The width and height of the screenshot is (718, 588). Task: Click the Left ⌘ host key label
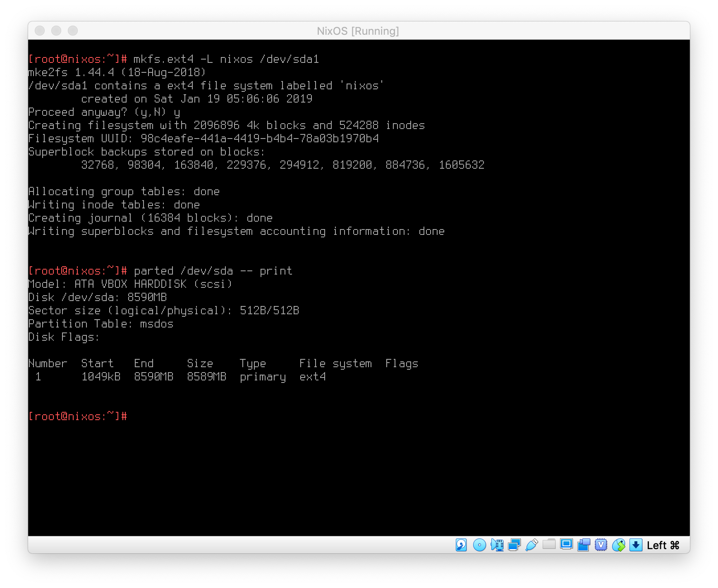tap(663, 545)
